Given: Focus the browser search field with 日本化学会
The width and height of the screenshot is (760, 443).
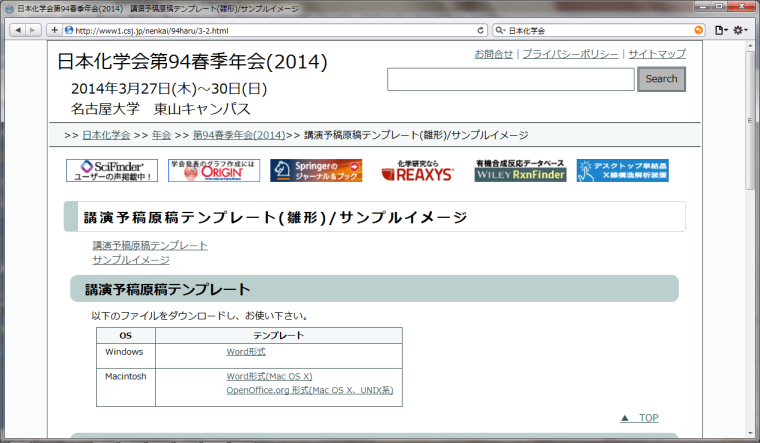Looking at the screenshot, I should pyautogui.click(x=599, y=31).
